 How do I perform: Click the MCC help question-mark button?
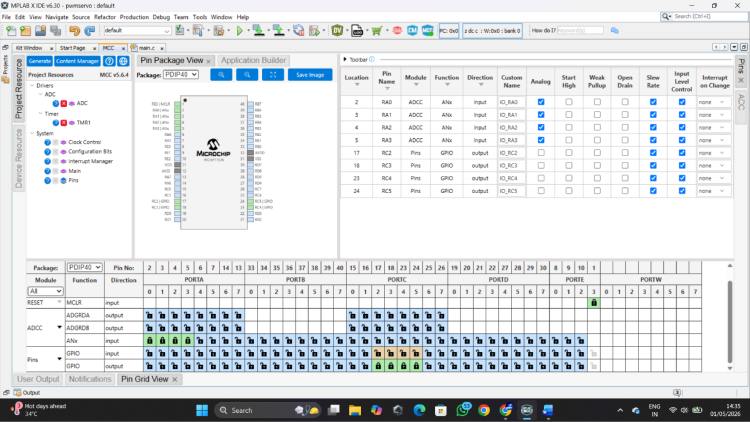point(109,61)
